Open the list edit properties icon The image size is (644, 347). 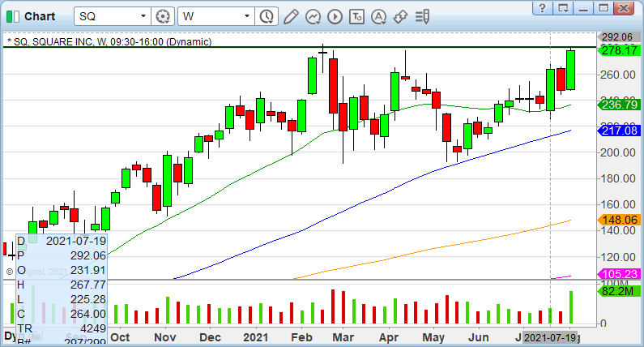point(422,16)
